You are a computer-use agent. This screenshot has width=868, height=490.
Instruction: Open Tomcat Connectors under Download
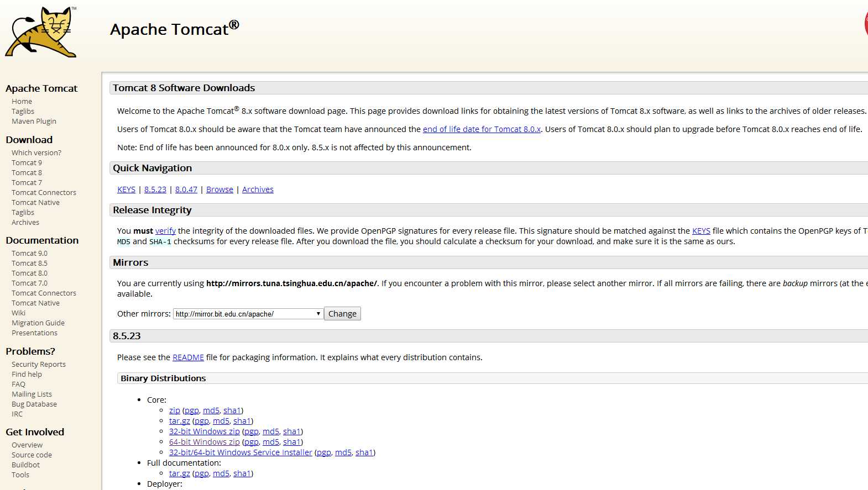44,193
